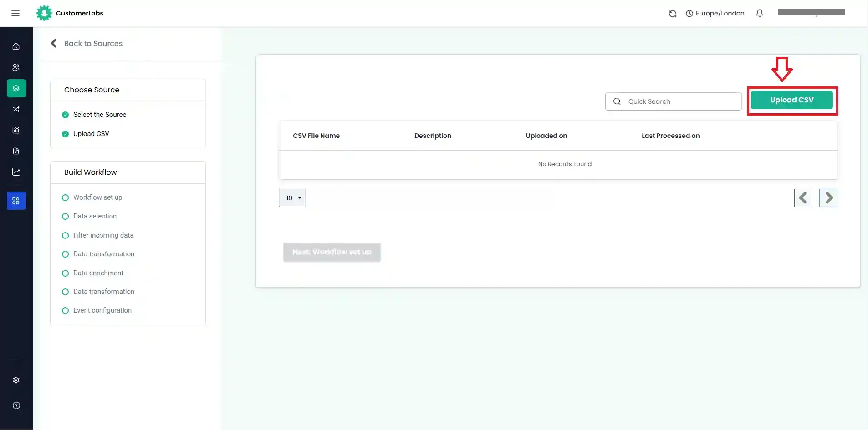Open the rows-per-page dropdown showing 10

point(292,198)
